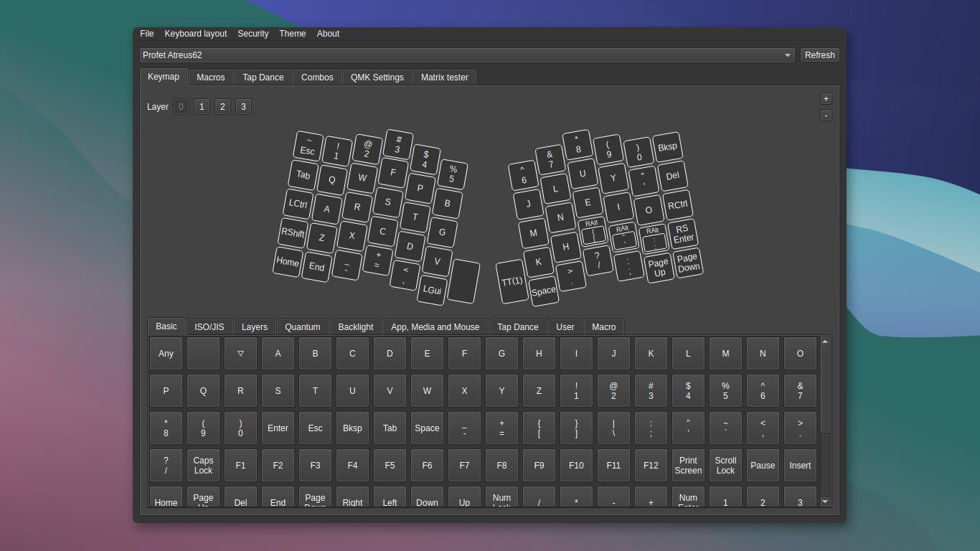Image resolution: width=980 pixels, height=551 pixels.
Task: Click the blank key next to LGui
Action: pyautogui.click(x=463, y=281)
